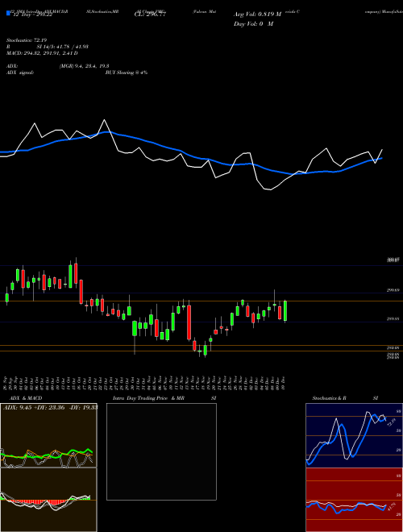Select the 'Day Vol: 0 M' text
This screenshot has width=403, height=532.
253,24
